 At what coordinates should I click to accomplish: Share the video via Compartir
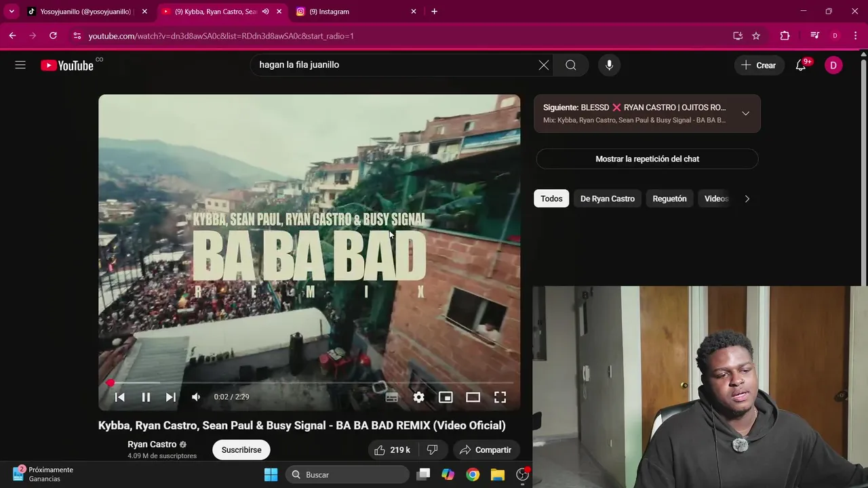[x=486, y=450]
